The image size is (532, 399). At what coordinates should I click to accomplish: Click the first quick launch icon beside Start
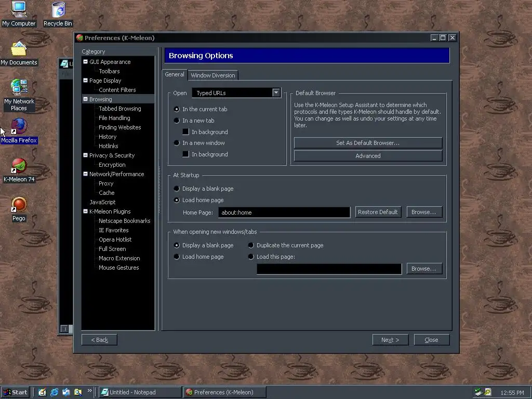(42, 392)
